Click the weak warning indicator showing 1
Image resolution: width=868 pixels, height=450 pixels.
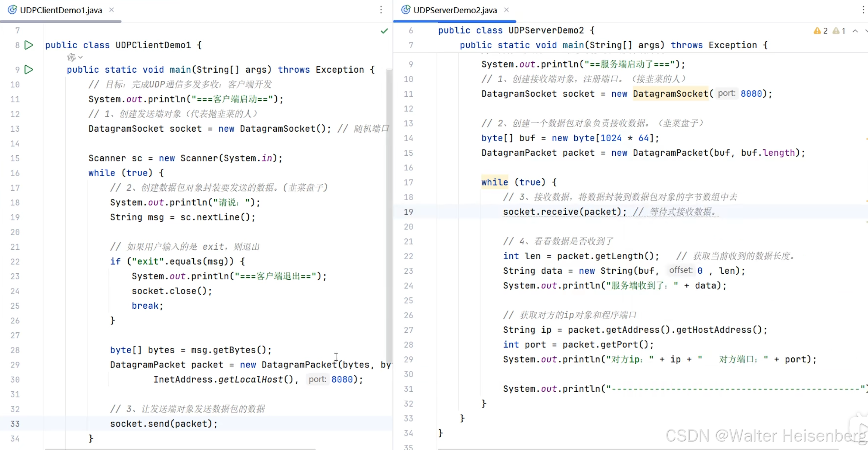[x=839, y=31]
